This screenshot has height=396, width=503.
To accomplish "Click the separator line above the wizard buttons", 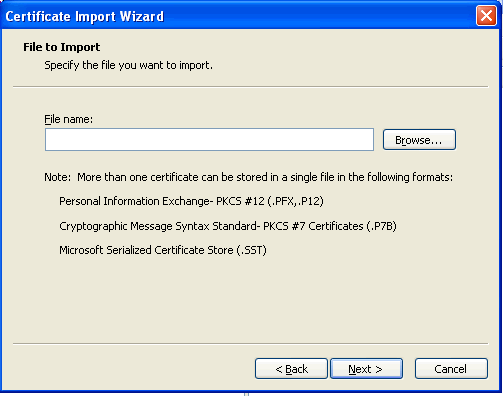I will coord(251,343).
